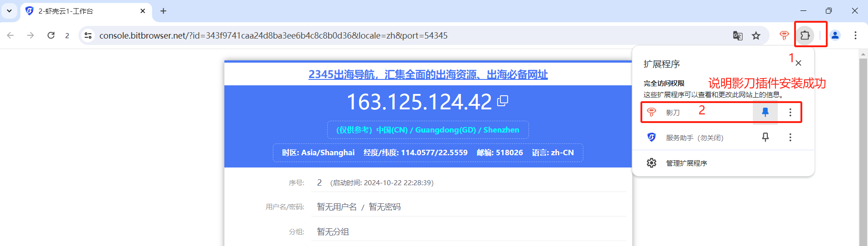The height and width of the screenshot is (246, 868).
Task: Go back to previous page
Action: [x=10, y=35]
